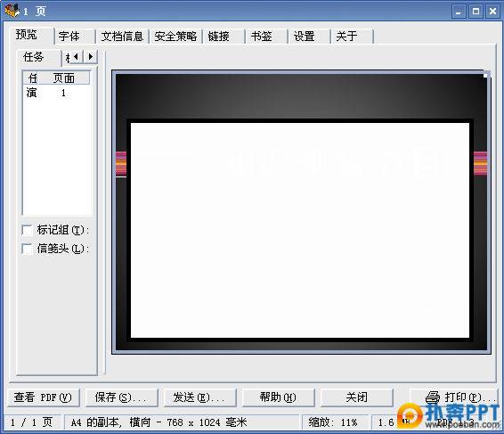The width and height of the screenshot is (504, 434).
Task: Switch to the 设置 tab
Action: [x=310, y=36]
